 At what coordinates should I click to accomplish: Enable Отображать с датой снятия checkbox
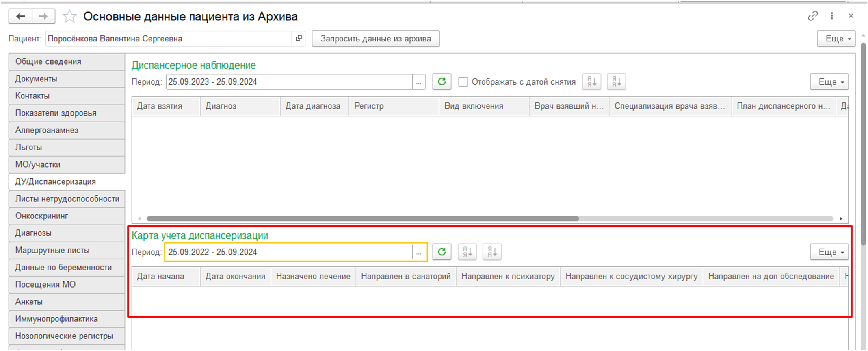(463, 82)
